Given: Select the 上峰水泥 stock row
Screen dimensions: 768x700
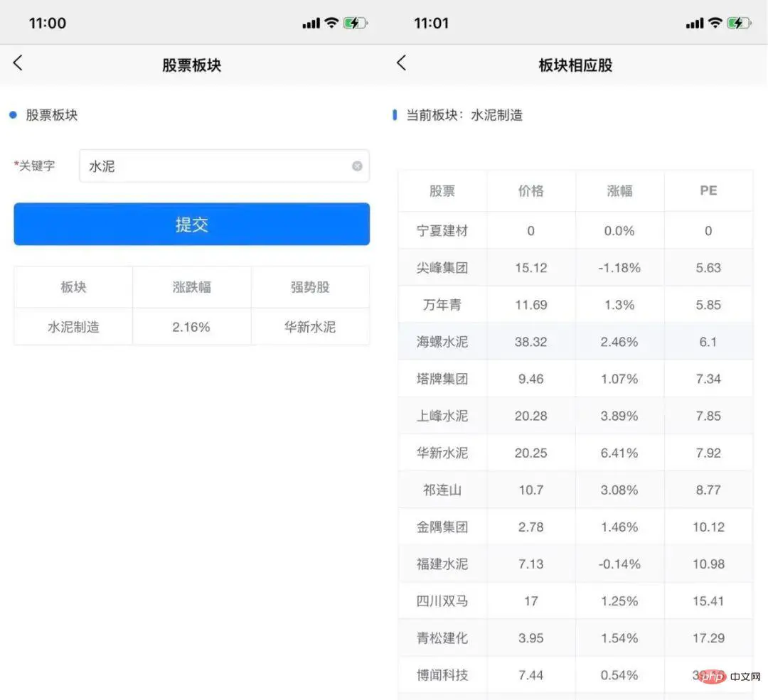Looking at the screenshot, I should pyautogui.click(x=575, y=416).
